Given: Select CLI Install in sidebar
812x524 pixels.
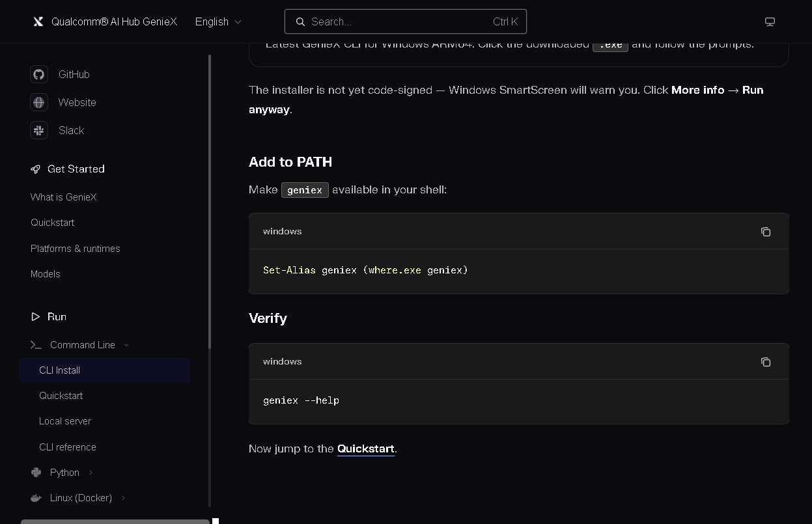Looking at the screenshot, I should [x=105, y=370].
